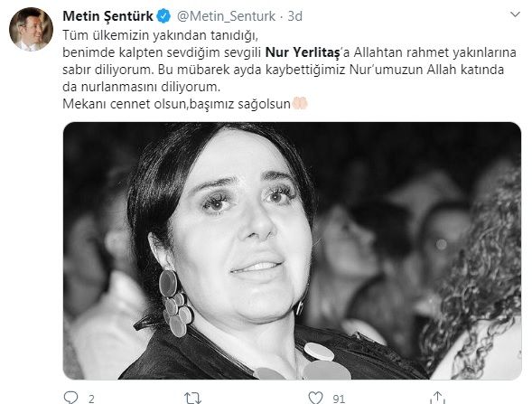The height and width of the screenshot is (404, 532).
Task: Click the @Metin_Senturk handle
Action: tap(226, 16)
